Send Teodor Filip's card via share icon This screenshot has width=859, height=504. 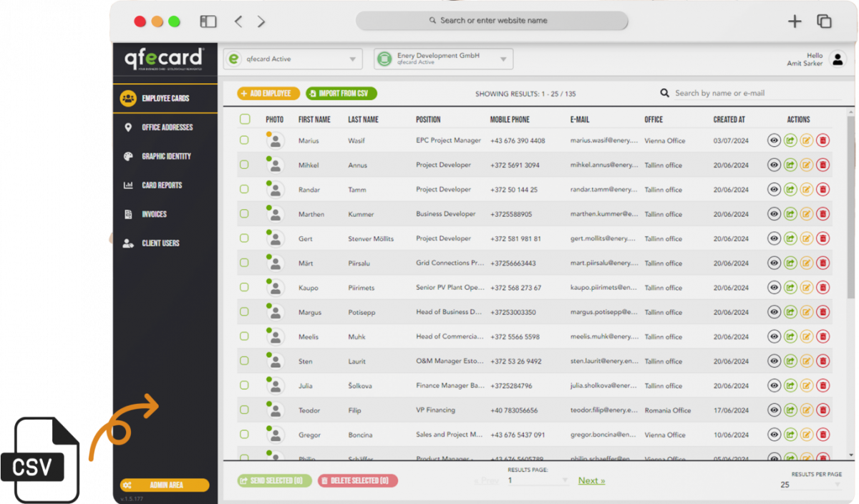coord(790,410)
